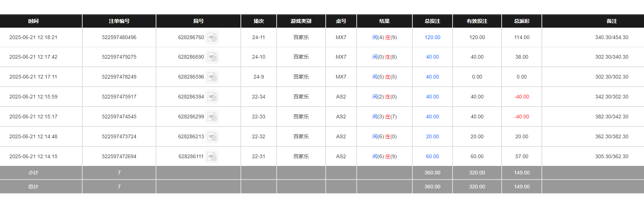Click the 备注 column header
This screenshot has width=644, height=205.
pyautogui.click(x=612, y=21)
